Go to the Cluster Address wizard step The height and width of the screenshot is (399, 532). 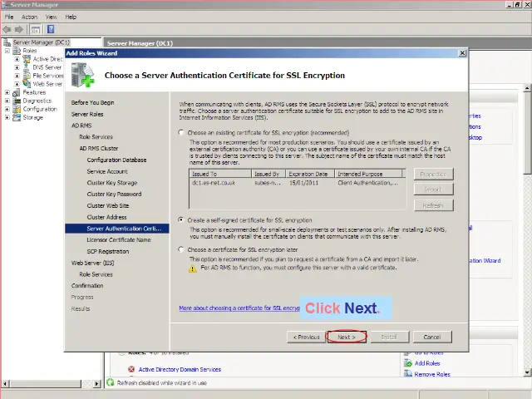[106, 217]
